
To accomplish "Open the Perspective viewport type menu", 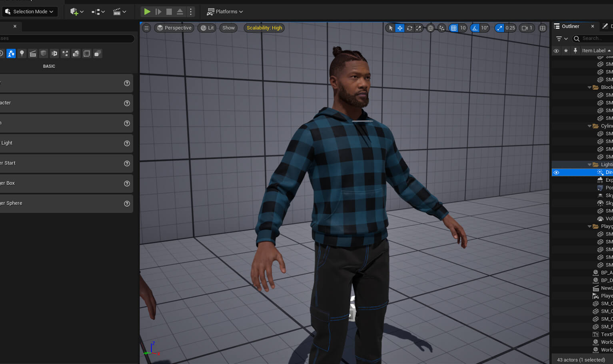I will pyautogui.click(x=174, y=28).
